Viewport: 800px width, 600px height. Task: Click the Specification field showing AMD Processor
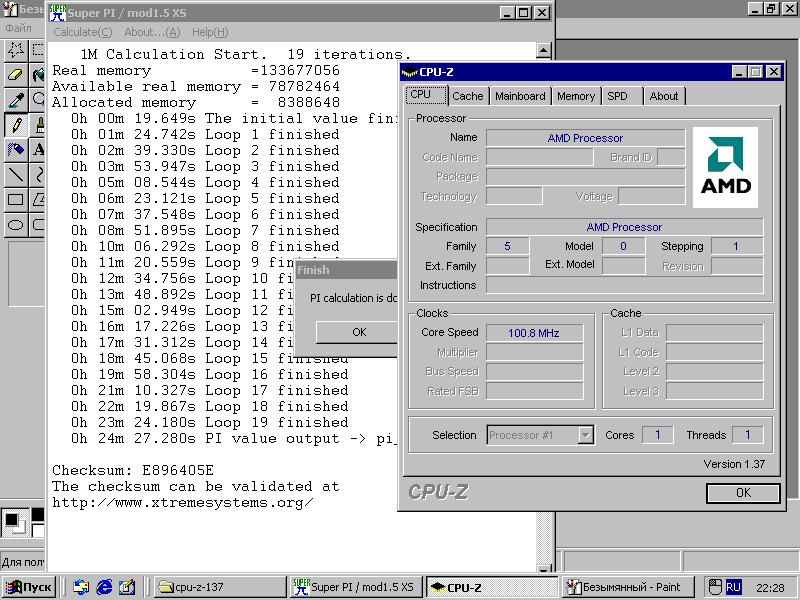pyautogui.click(x=624, y=227)
